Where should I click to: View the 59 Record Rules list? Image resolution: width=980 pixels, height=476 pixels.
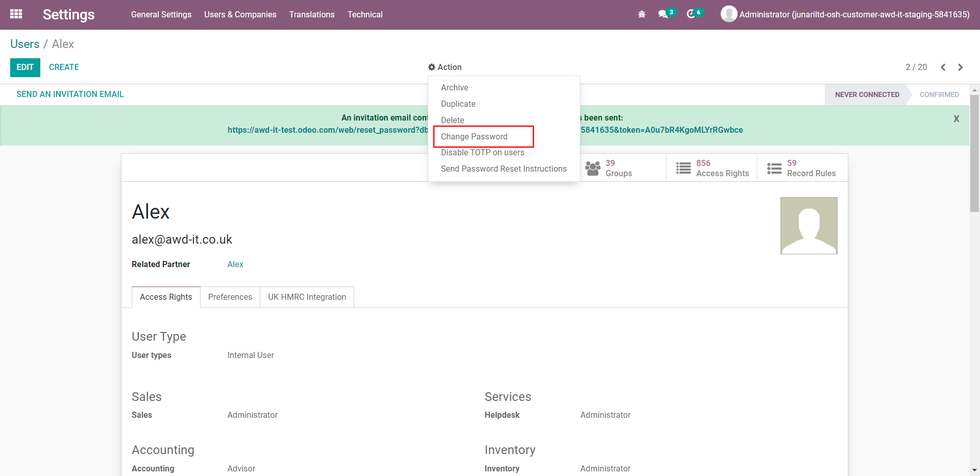pyautogui.click(x=802, y=168)
